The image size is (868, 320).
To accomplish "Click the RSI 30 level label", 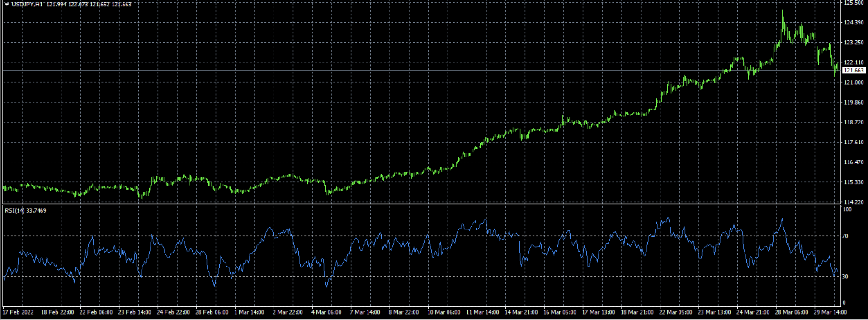I will 845,277.
